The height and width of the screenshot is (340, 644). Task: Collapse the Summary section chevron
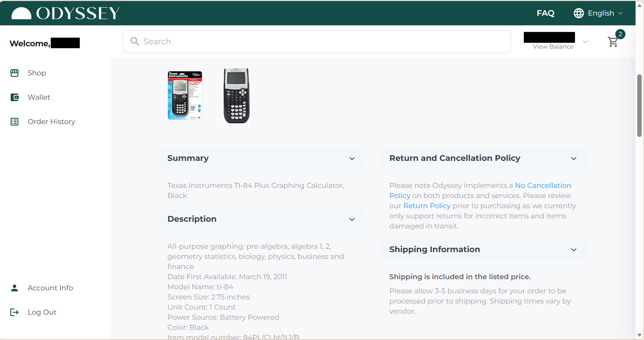tap(352, 159)
